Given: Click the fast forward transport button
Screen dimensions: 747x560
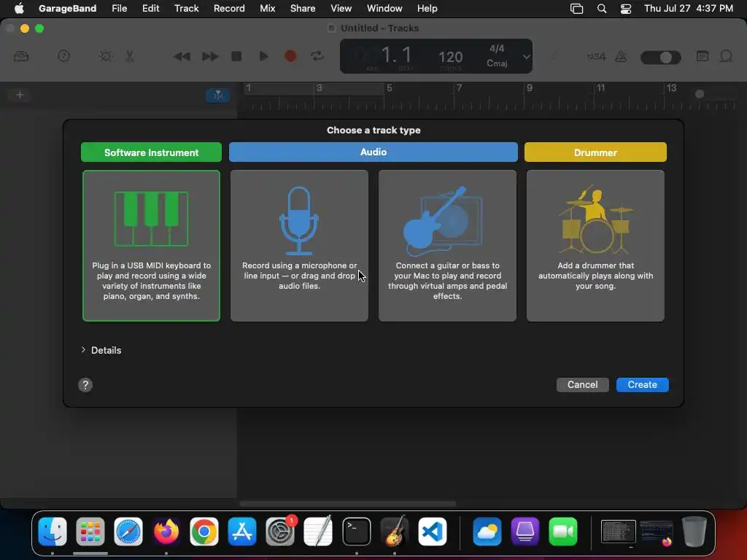Looking at the screenshot, I should coord(209,57).
